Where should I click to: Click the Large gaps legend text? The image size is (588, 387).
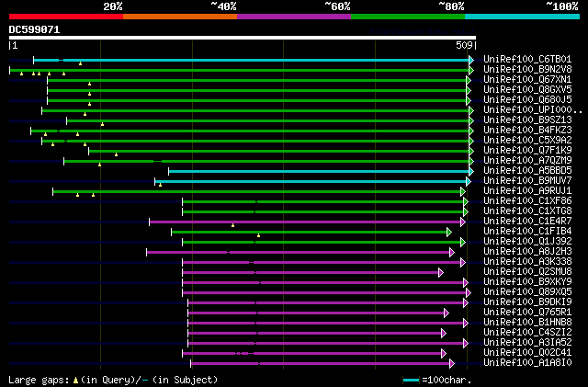[113, 380]
